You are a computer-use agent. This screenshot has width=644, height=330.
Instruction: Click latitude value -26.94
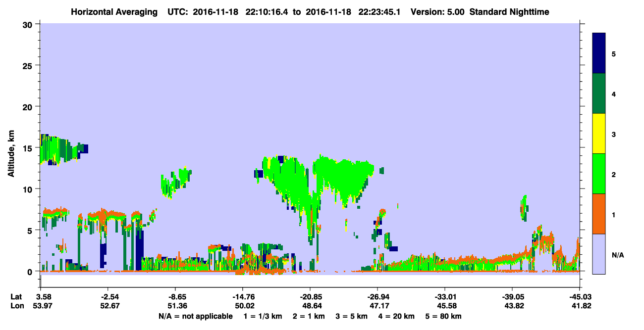(x=377, y=296)
